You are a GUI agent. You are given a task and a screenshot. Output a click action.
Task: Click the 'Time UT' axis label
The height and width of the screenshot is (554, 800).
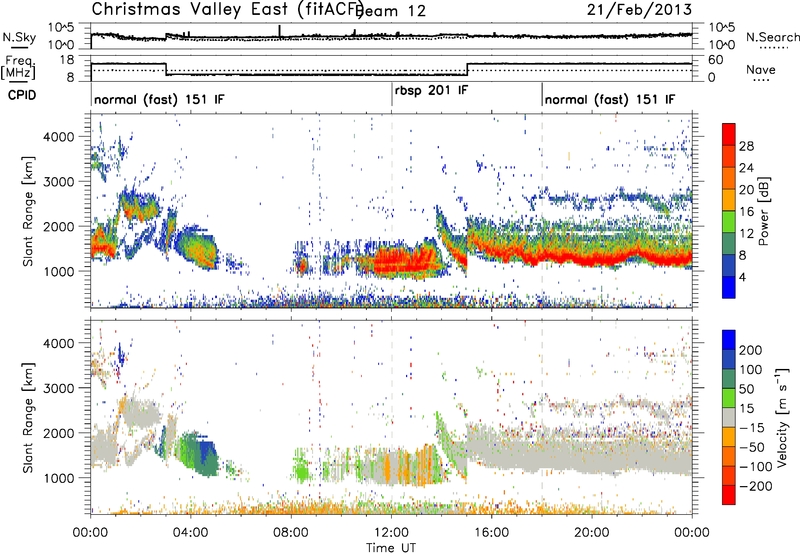click(x=391, y=547)
